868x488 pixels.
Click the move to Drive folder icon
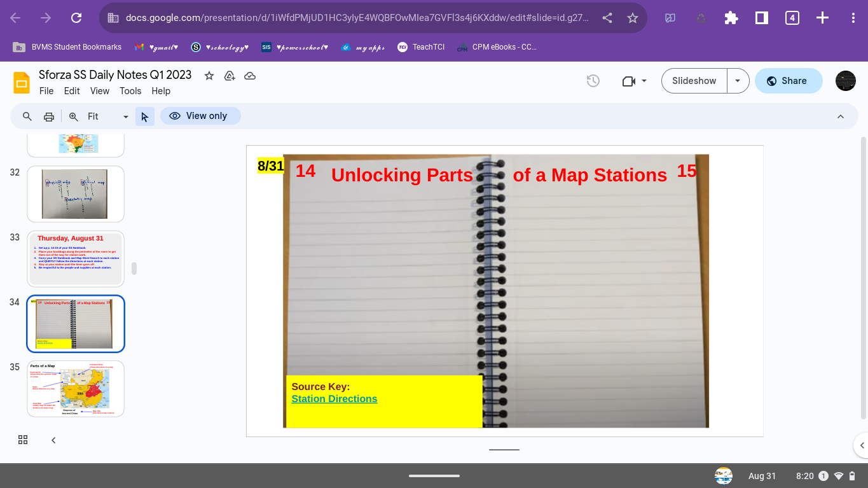tap(230, 76)
